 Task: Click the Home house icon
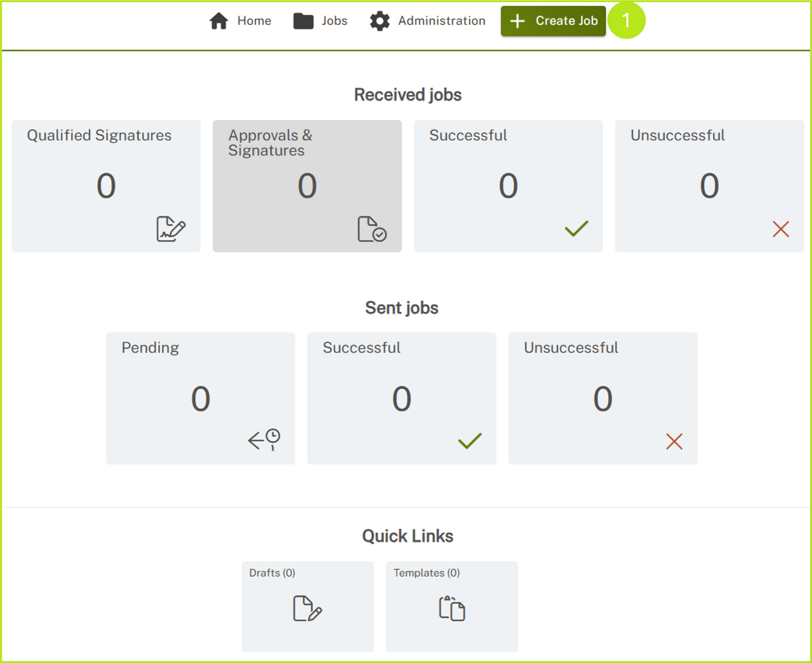pyautogui.click(x=218, y=21)
